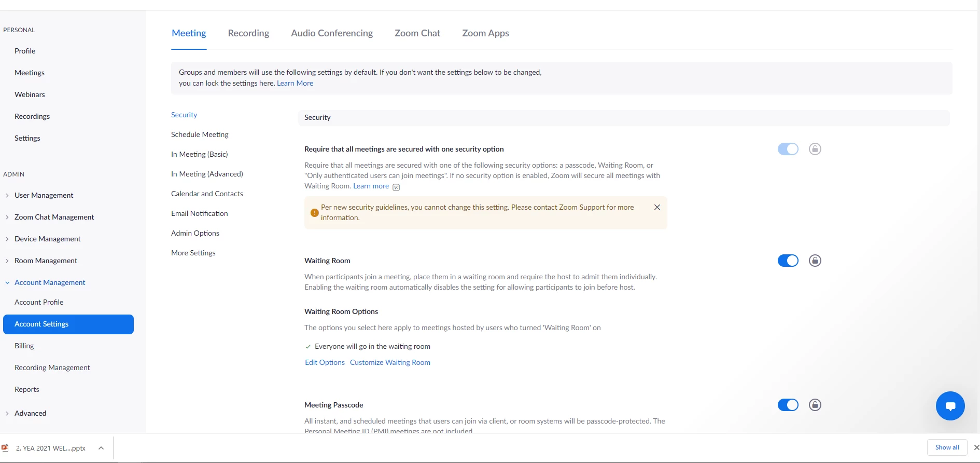The width and height of the screenshot is (980, 463).
Task: Open Webinars in the sidebar
Action: (30, 94)
